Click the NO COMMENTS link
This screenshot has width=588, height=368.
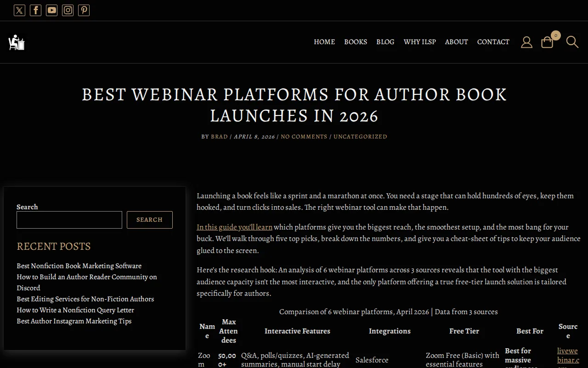coord(304,137)
